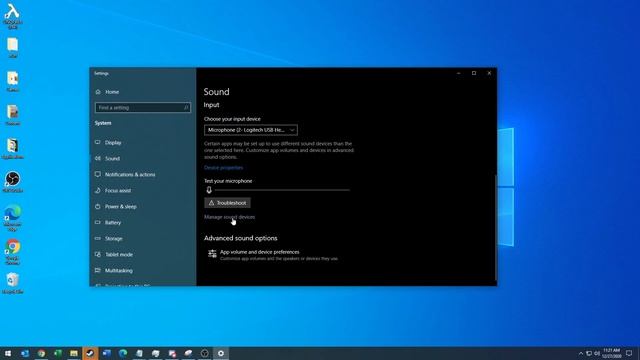Select the magnifier icon in search box
The height and width of the screenshot is (360, 640).
point(186,107)
